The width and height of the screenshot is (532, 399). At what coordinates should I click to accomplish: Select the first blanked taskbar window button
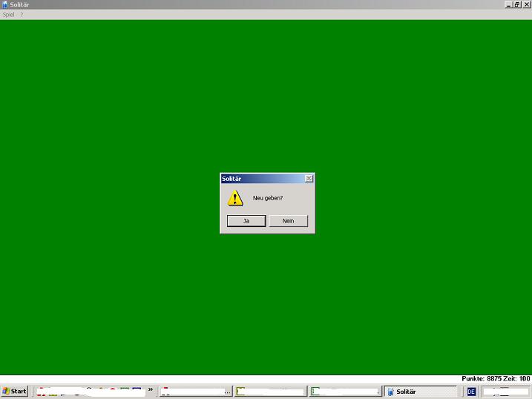196,392
